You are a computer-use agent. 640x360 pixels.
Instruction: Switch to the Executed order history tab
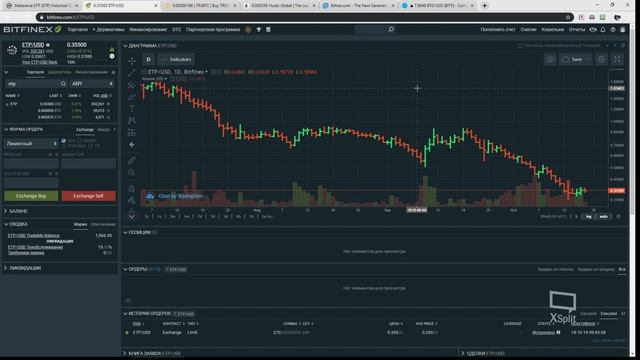pos(608,313)
